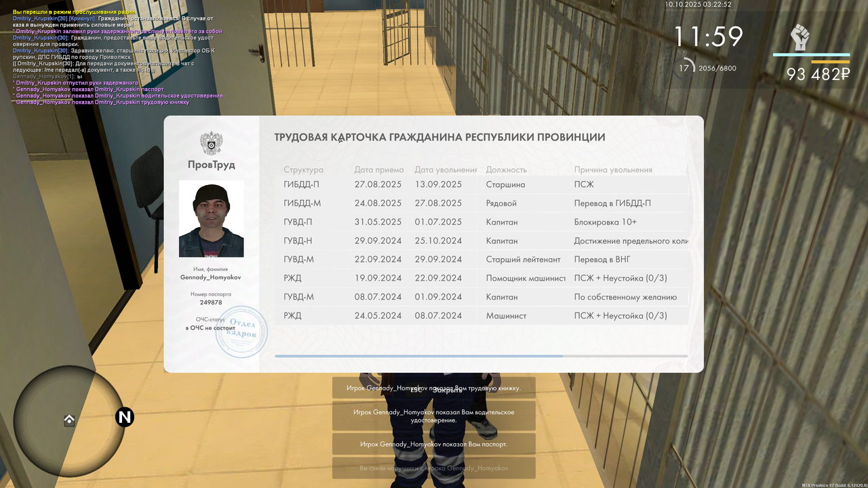Screen dimensions: 868x488
Task: Click the ГУВД-Н structure cell
Action: 298,241
